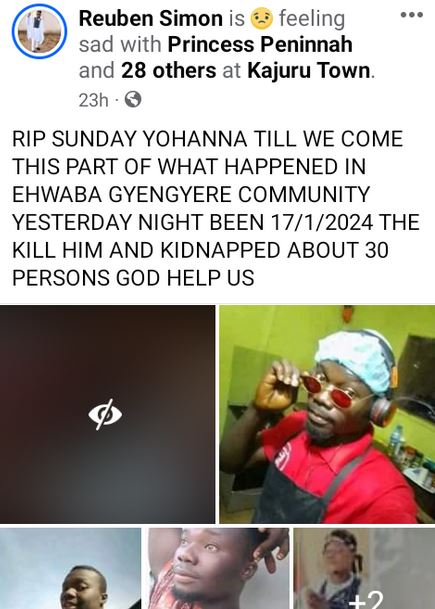Click the sad feeling emoji
The width and height of the screenshot is (435, 609).
(262, 19)
